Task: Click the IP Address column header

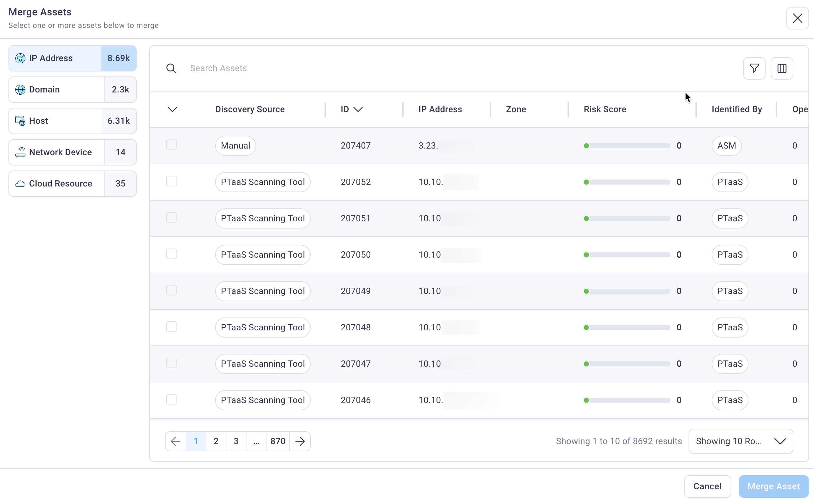Action: point(440,109)
